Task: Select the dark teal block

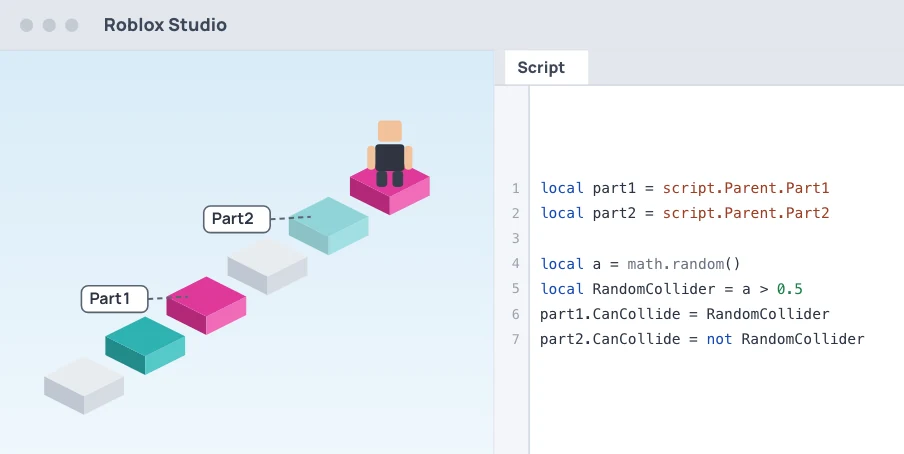Action: [145, 346]
